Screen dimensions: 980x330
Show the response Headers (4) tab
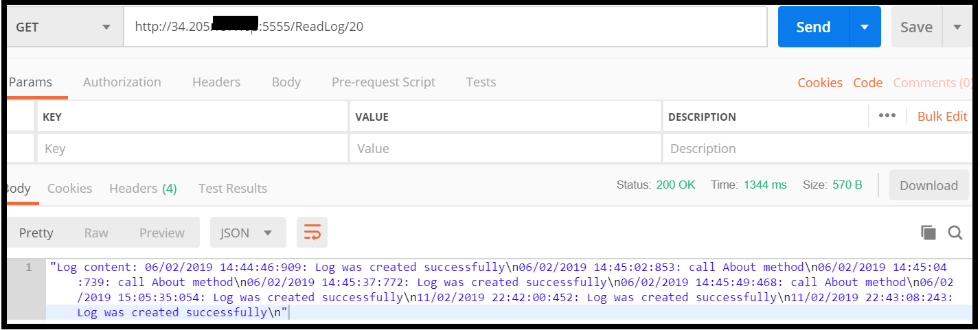[143, 188]
